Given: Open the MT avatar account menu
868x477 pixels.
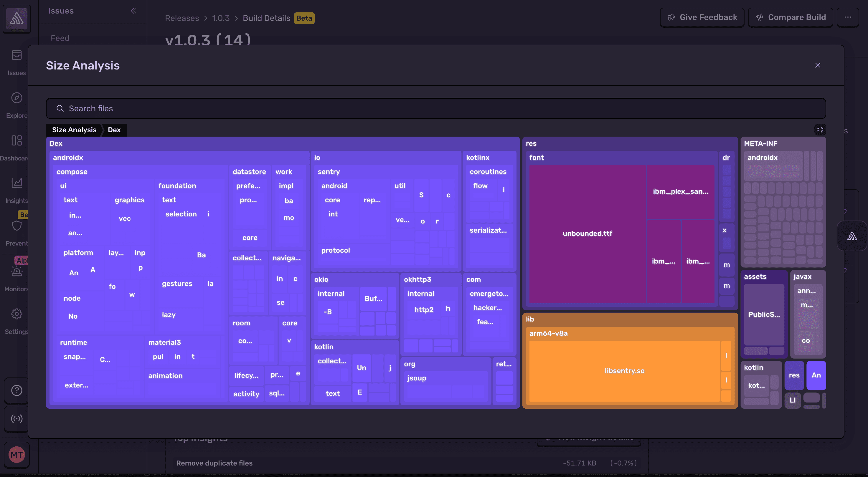Looking at the screenshot, I should 16,454.
